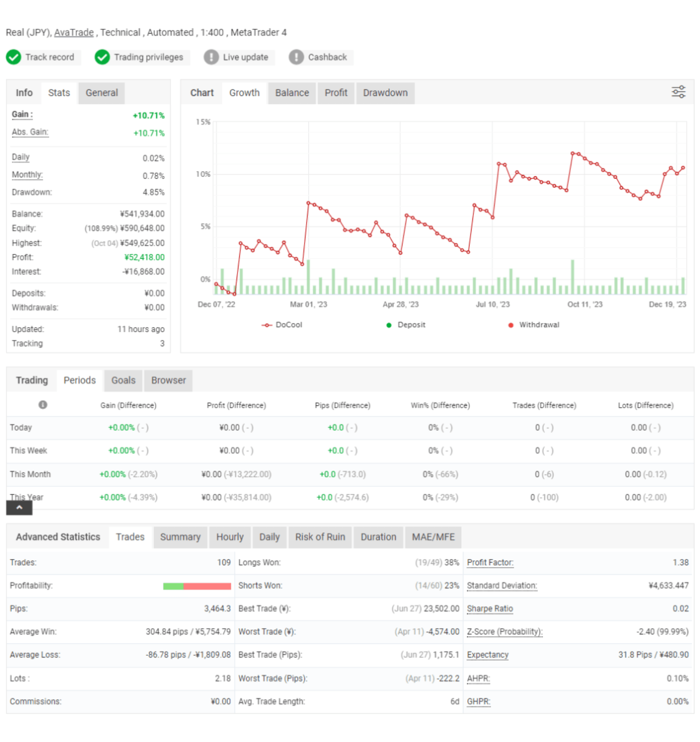Toggle Deposit marker in chart legend
The image size is (700, 742).
[x=406, y=325]
